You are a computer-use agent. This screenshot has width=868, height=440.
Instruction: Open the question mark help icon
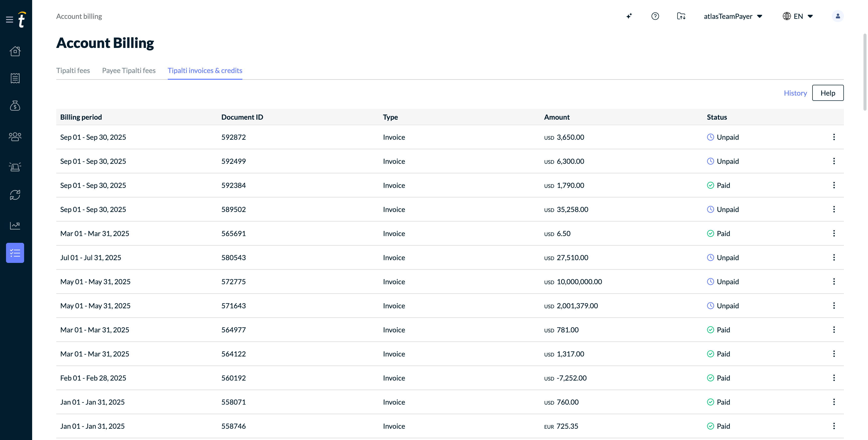coord(655,16)
